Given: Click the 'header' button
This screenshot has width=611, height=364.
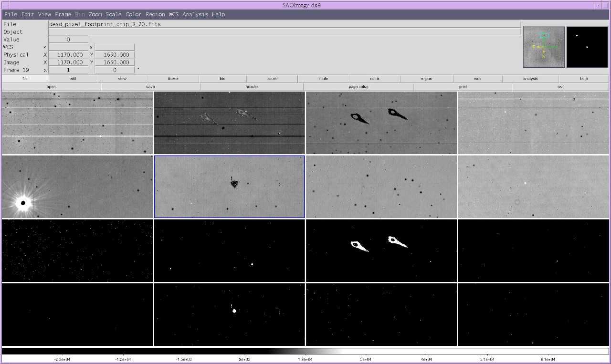Looking at the screenshot, I should [252, 87].
